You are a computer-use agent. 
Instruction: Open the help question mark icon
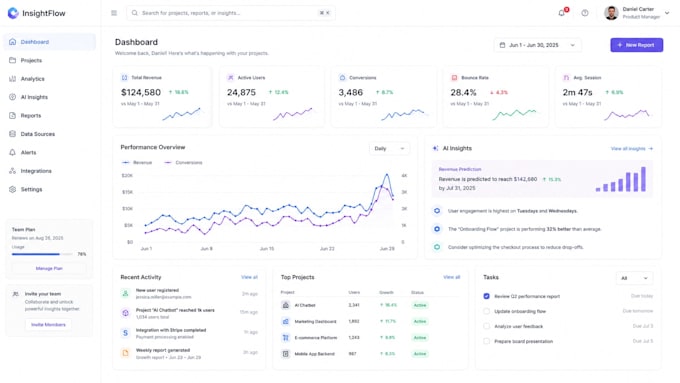585,13
